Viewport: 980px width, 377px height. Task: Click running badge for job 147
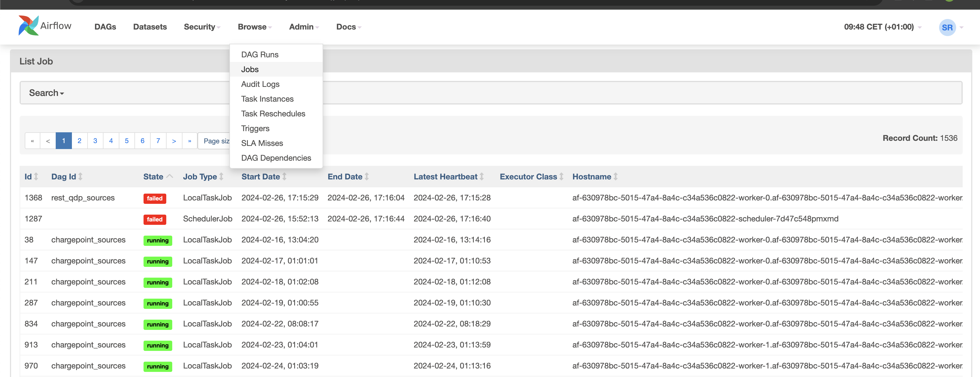pos(157,261)
